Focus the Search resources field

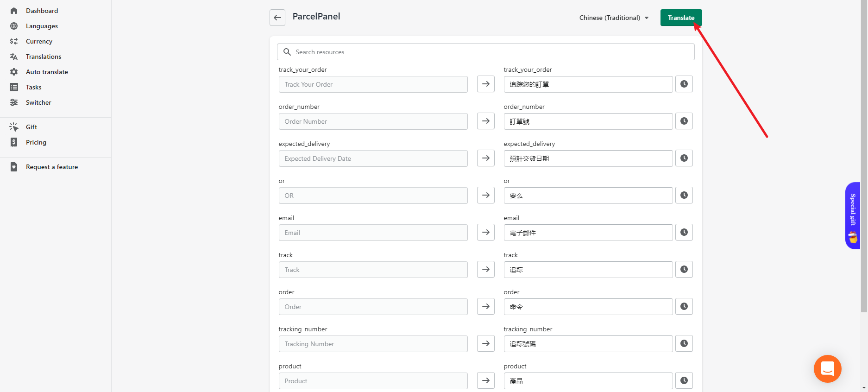[485, 52]
